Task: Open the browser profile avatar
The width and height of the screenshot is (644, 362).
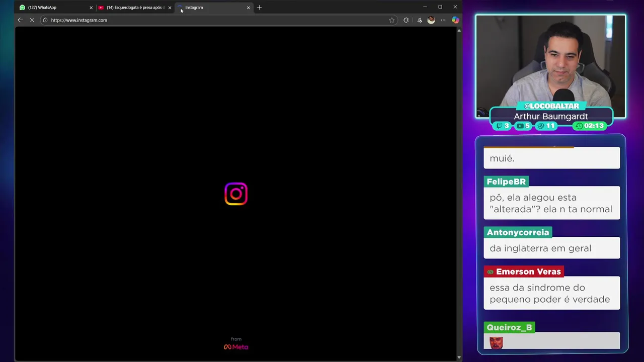Action: point(431,20)
